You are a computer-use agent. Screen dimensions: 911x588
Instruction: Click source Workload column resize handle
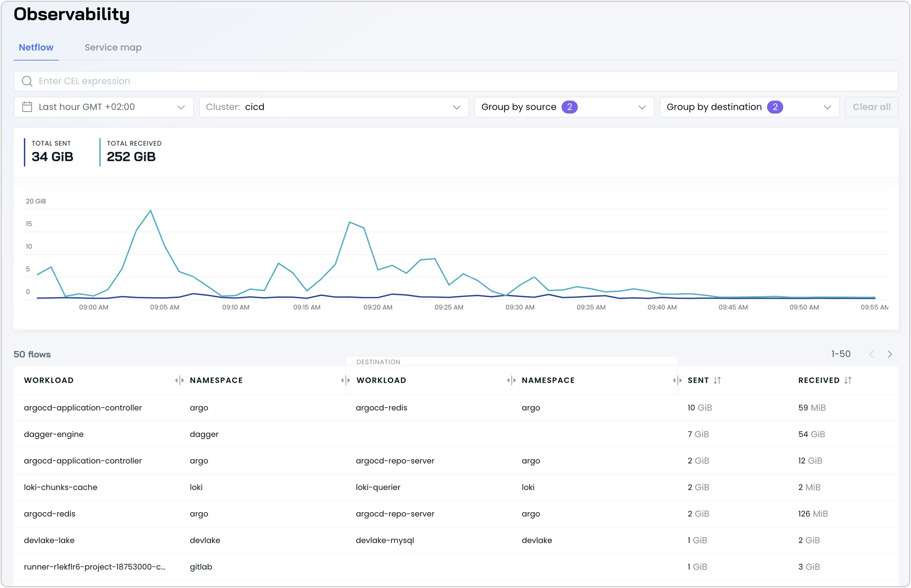click(179, 380)
